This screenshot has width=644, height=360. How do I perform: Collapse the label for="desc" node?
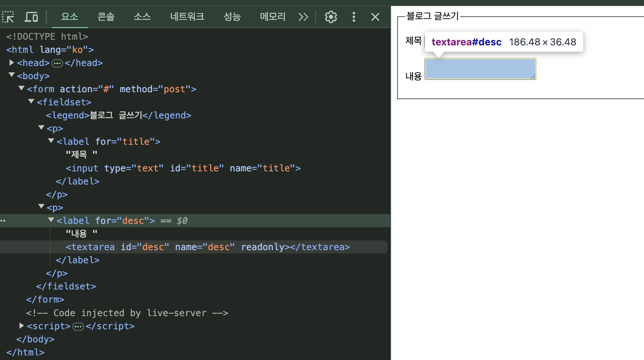tap(51, 220)
